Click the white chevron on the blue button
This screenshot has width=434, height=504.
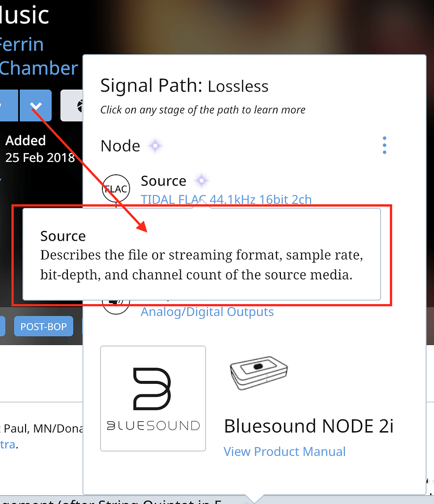click(35, 106)
